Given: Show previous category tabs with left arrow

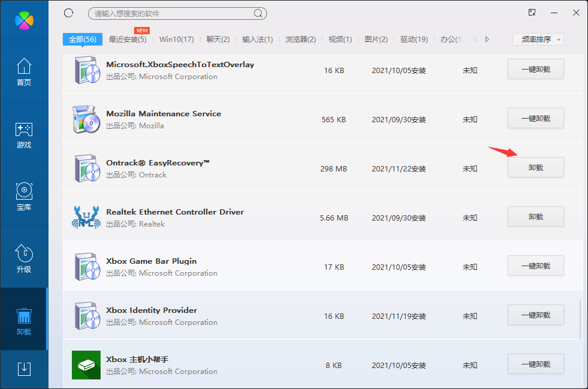Looking at the screenshot, I should [x=475, y=39].
